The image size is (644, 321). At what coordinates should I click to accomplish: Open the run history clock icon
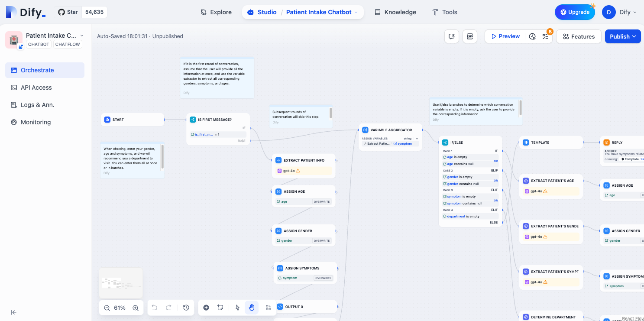pos(532,36)
